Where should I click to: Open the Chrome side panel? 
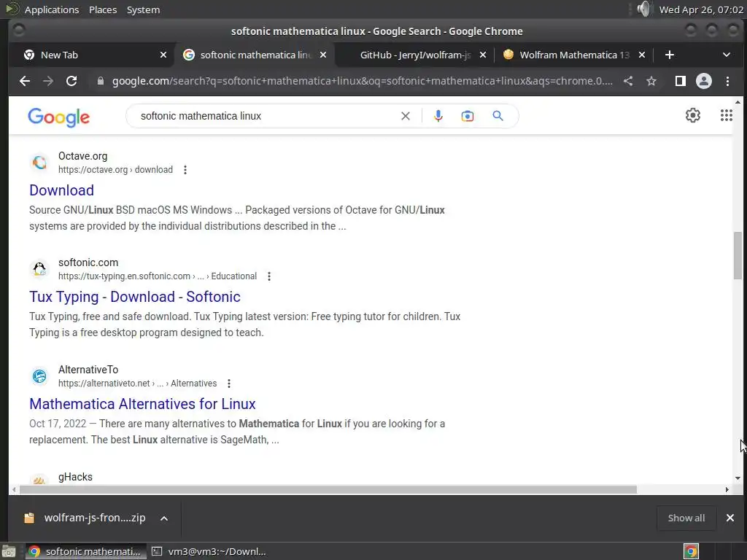681,81
